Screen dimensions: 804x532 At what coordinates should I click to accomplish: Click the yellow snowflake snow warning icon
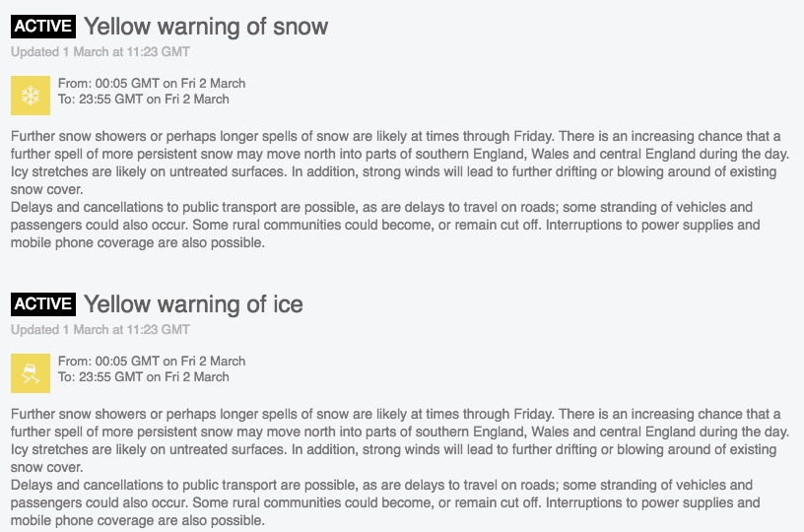coord(31,96)
